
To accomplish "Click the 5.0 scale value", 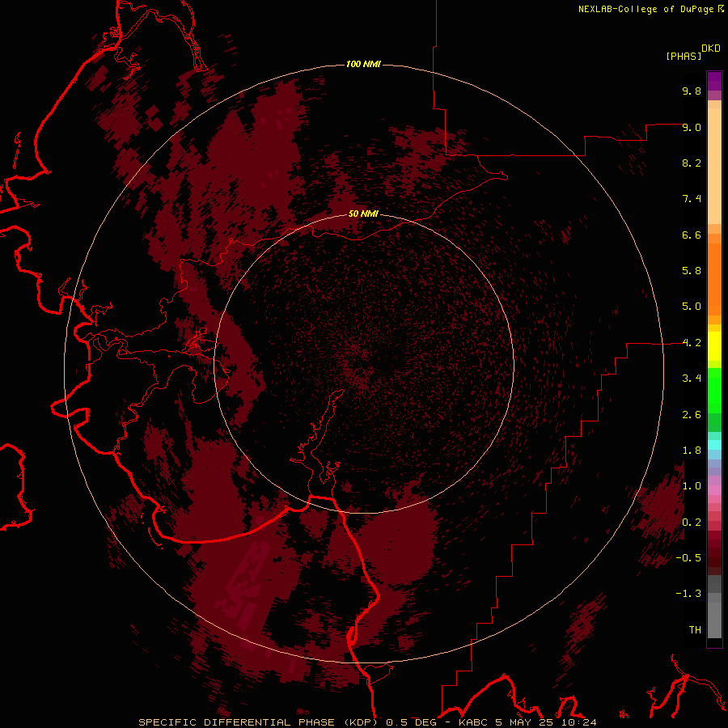I will [x=692, y=307].
